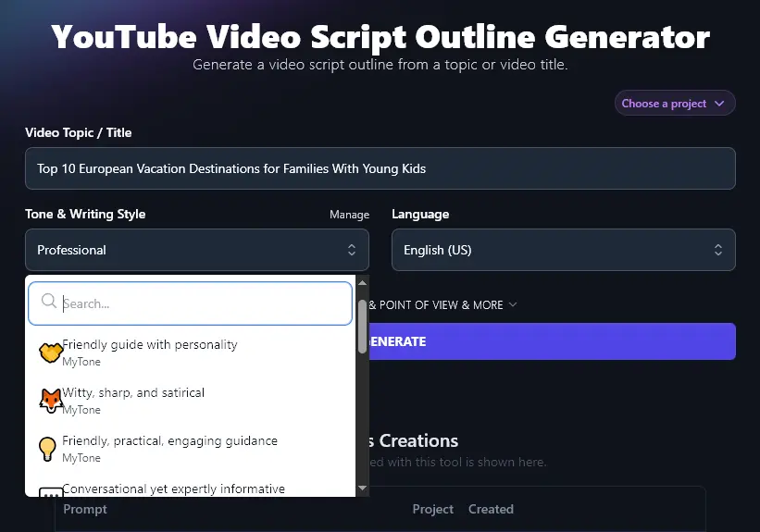Click the Generate button
Image resolution: width=760 pixels, height=532 pixels.
[x=552, y=341]
